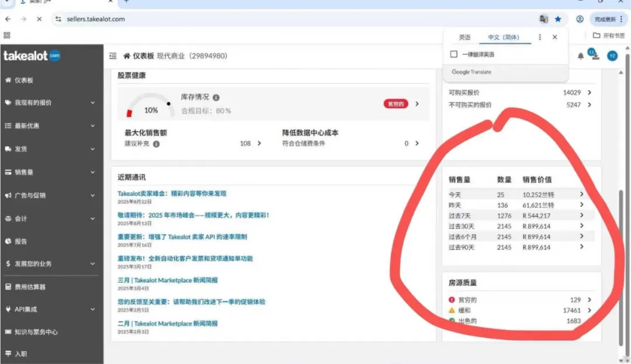The height and width of the screenshot is (364, 631).
Task: Click the 建议补充 info icon
Action: [x=156, y=144]
